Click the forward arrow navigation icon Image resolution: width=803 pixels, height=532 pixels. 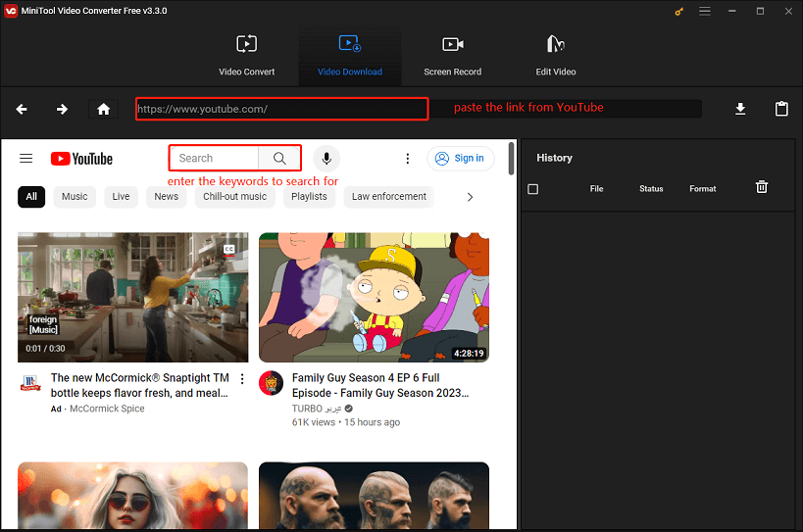[62, 109]
